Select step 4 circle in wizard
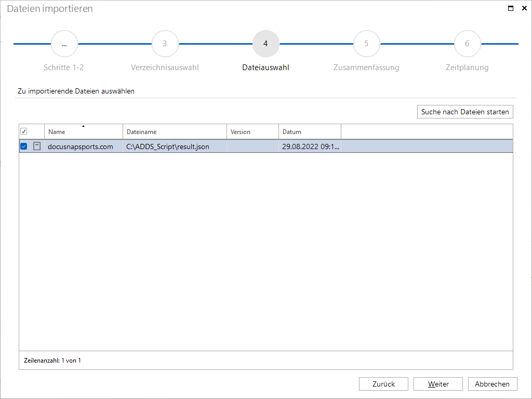The width and height of the screenshot is (532, 399). click(x=265, y=44)
